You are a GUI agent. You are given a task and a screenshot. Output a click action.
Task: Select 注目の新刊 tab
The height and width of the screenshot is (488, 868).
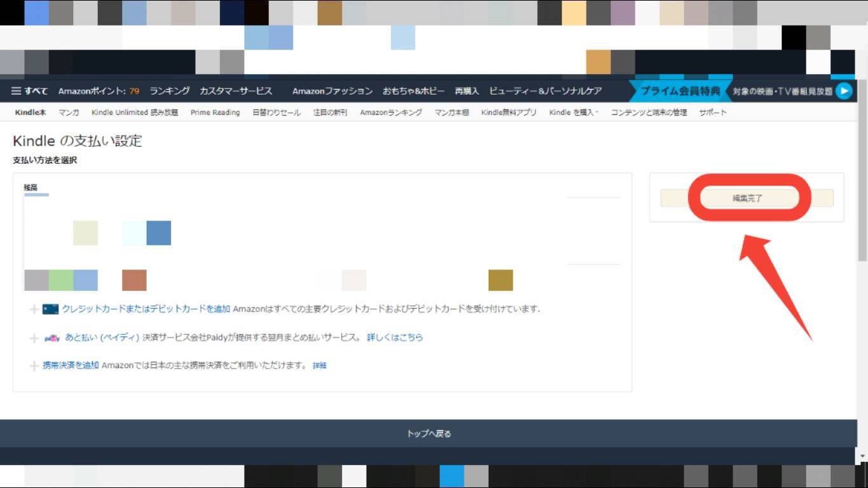point(330,112)
